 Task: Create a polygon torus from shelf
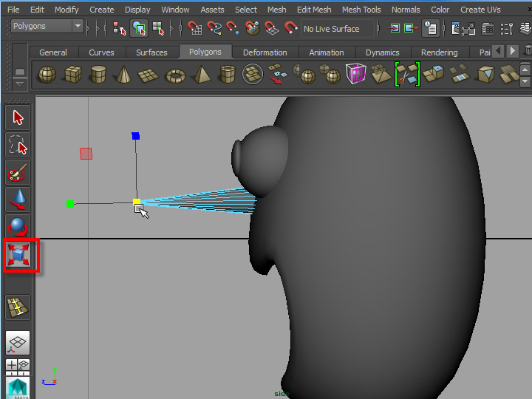(x=175, y=75)
